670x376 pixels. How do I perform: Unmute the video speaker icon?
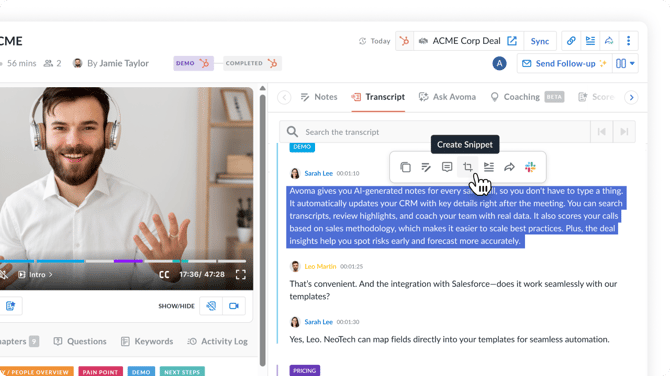[3, 275]
